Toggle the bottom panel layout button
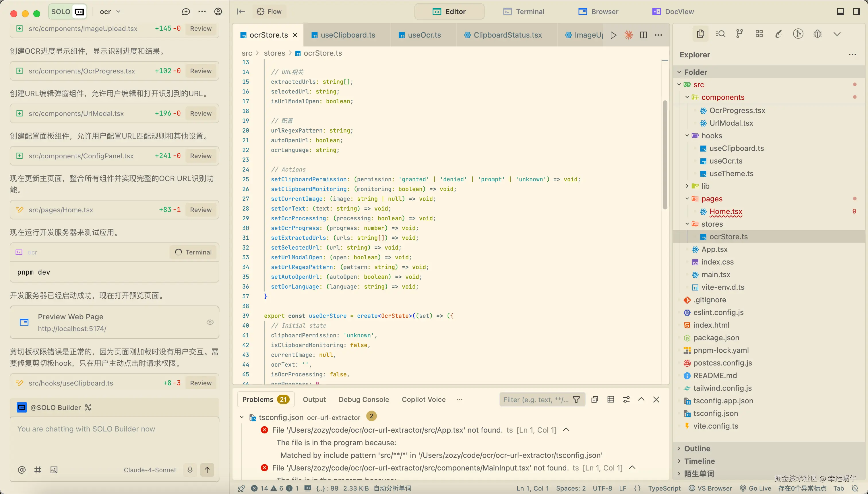Image resolution: width=868 pixels, height=494 pixels. 840,11
